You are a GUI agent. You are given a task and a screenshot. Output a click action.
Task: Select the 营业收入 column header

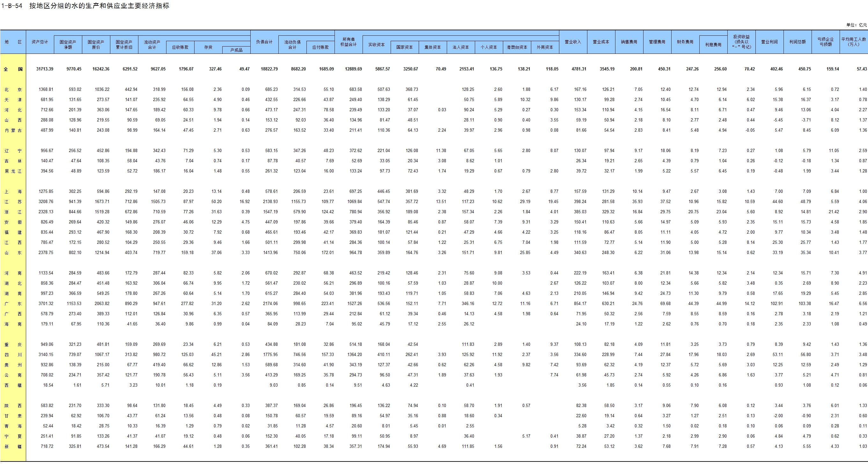pyautogui.click(x=573, y=42)
